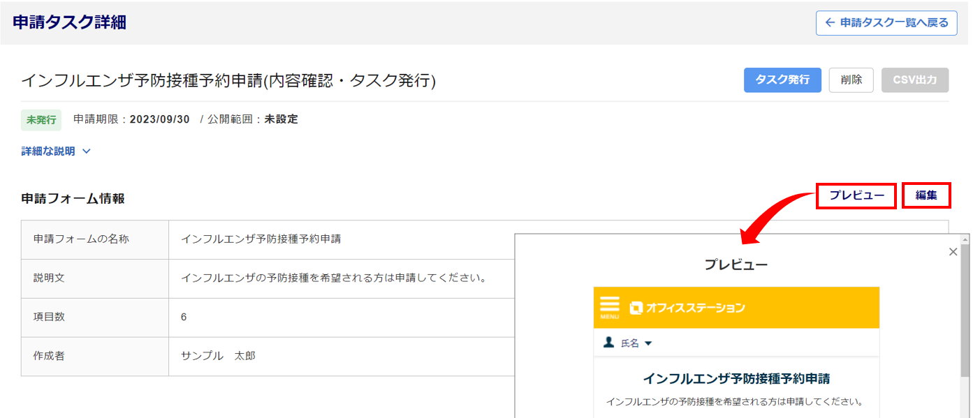Expand the 詳細な説明 section

click(x=57, y=151)
